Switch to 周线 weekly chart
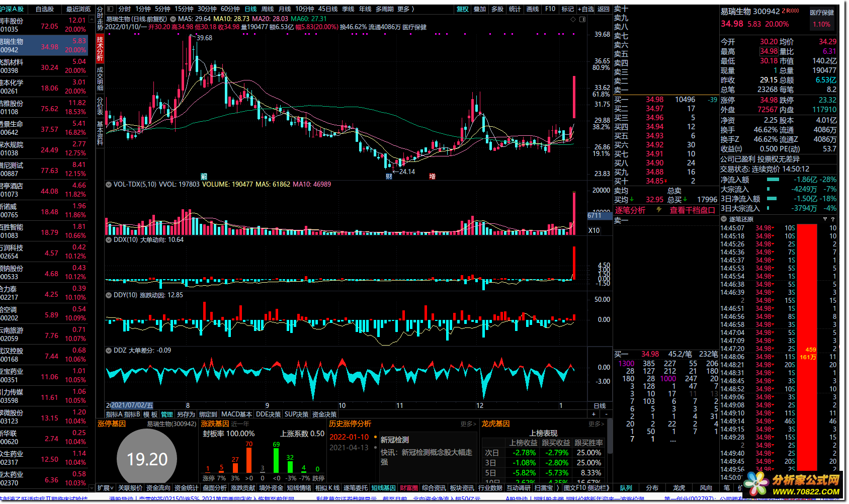This screenshot has height=504, width=849. tap(268, 9)
